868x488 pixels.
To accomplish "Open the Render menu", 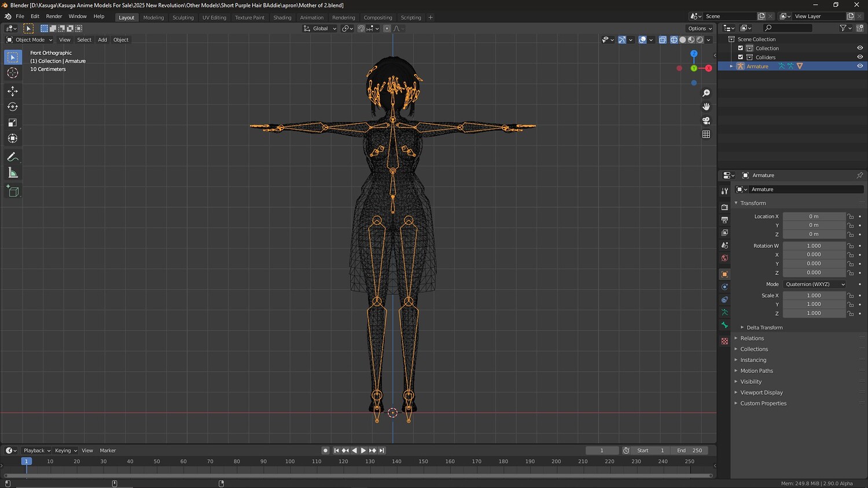I will [54, 17].
